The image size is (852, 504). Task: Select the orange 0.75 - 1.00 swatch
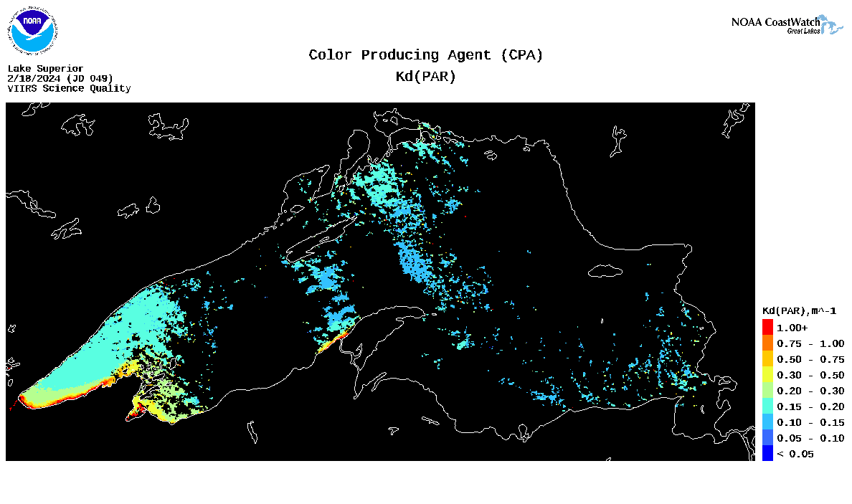pyautogui.click(x=767, y=343)
